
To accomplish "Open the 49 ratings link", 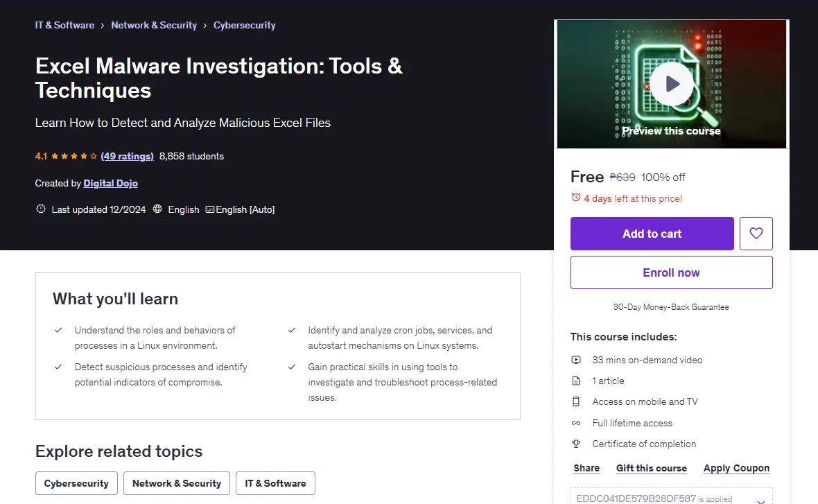I will point(128,156).
